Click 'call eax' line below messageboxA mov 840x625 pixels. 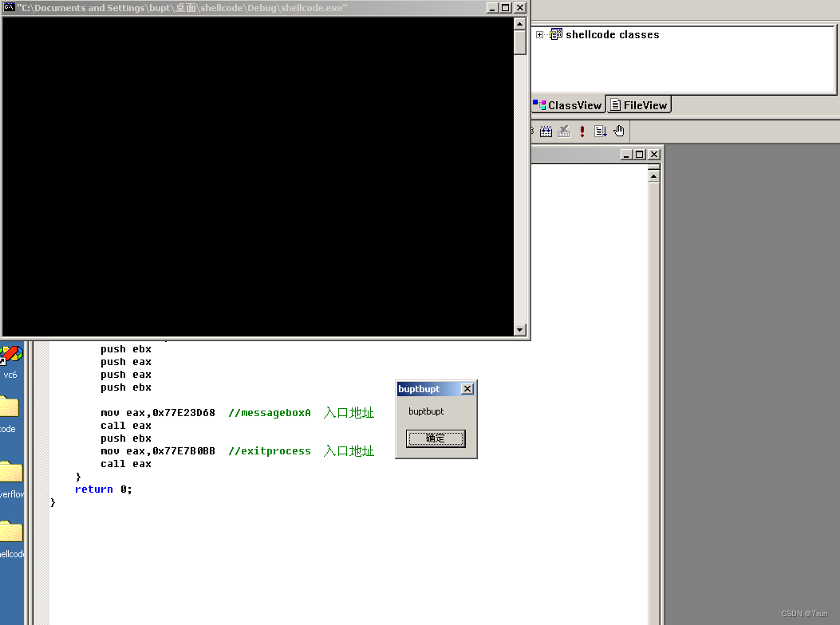tap(126, 426)
